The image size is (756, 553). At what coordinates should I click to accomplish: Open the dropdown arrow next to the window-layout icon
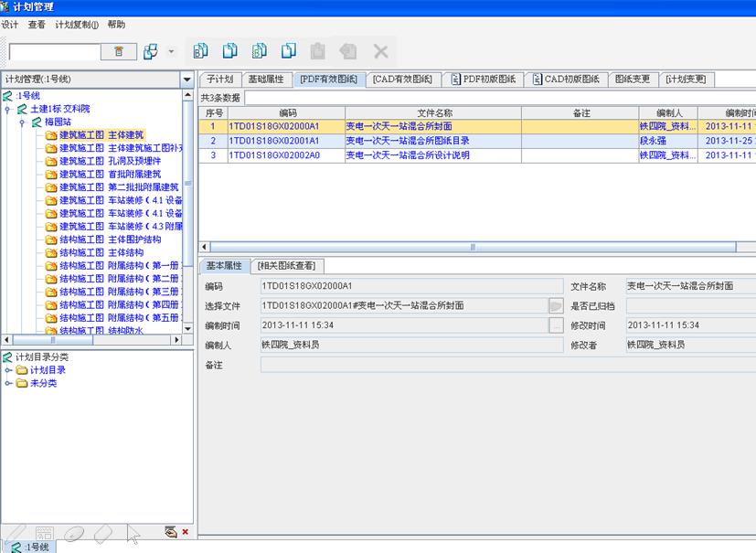coord(171,52)
